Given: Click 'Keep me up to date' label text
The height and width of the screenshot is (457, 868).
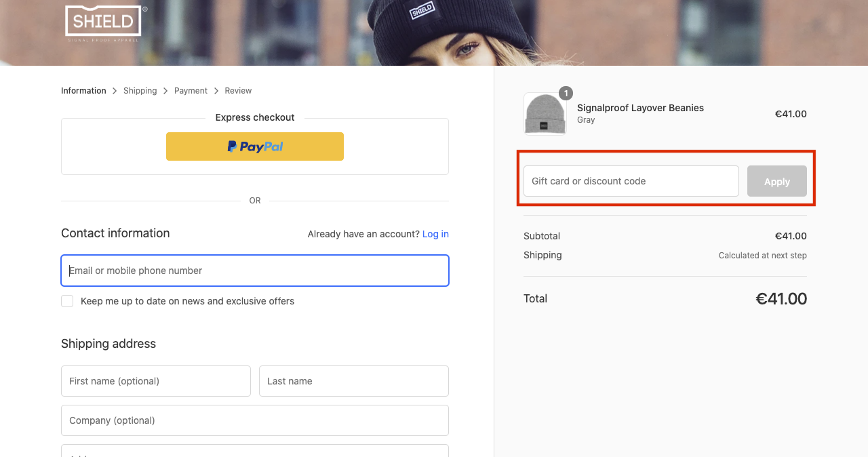Looking at the screenshot, I should pos(187,301).
